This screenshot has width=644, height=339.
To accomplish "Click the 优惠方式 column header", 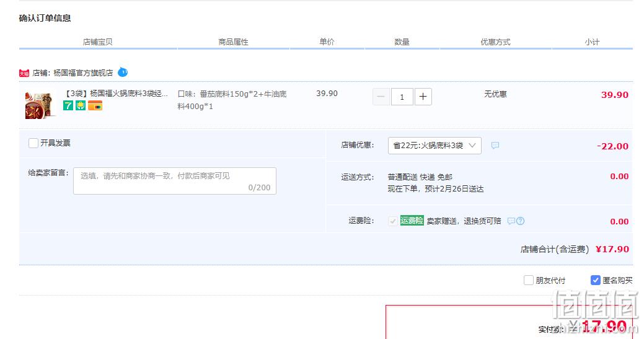I will point(495,42).
